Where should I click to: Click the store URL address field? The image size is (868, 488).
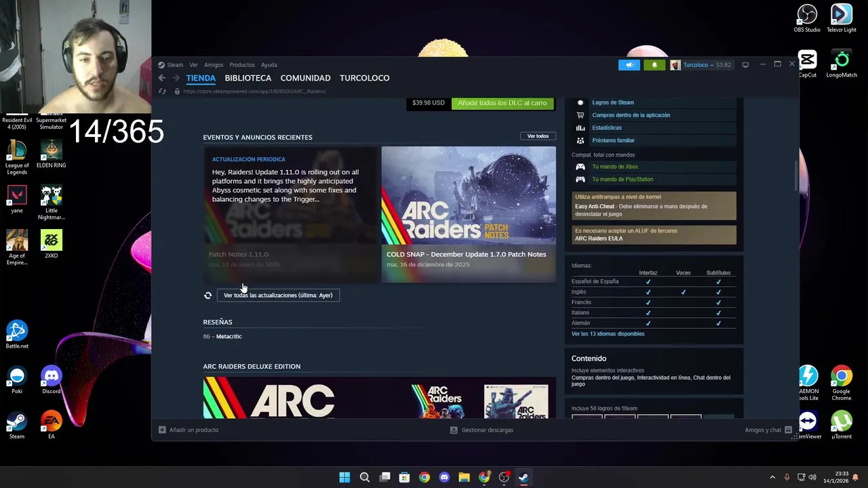(x=255, y=91)
